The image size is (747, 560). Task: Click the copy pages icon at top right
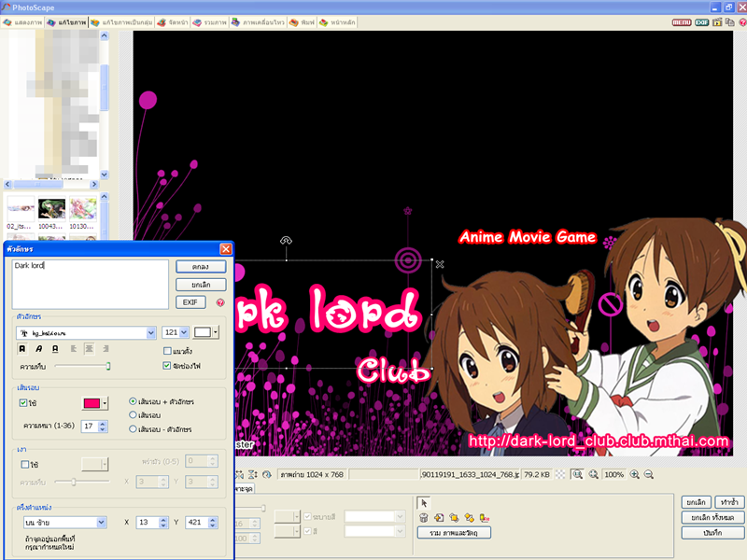(730, 22)
